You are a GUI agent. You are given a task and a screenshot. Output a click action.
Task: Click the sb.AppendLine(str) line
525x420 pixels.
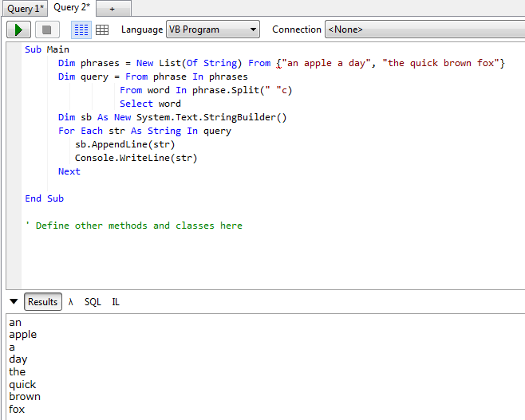pos(125,144)
